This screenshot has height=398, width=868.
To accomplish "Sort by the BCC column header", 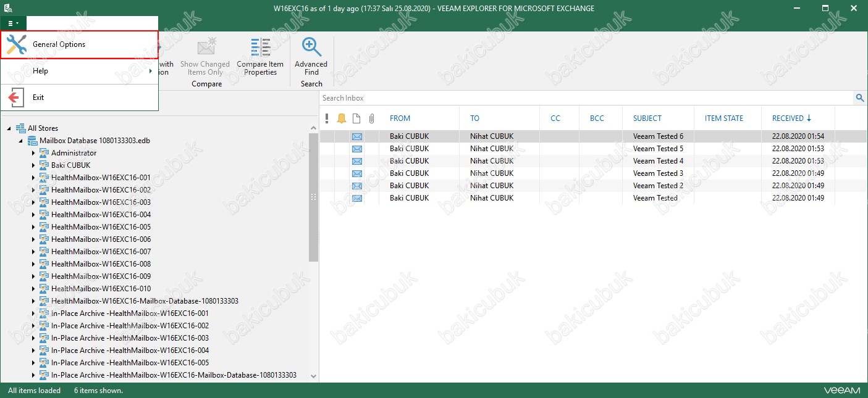I will 597,118.
